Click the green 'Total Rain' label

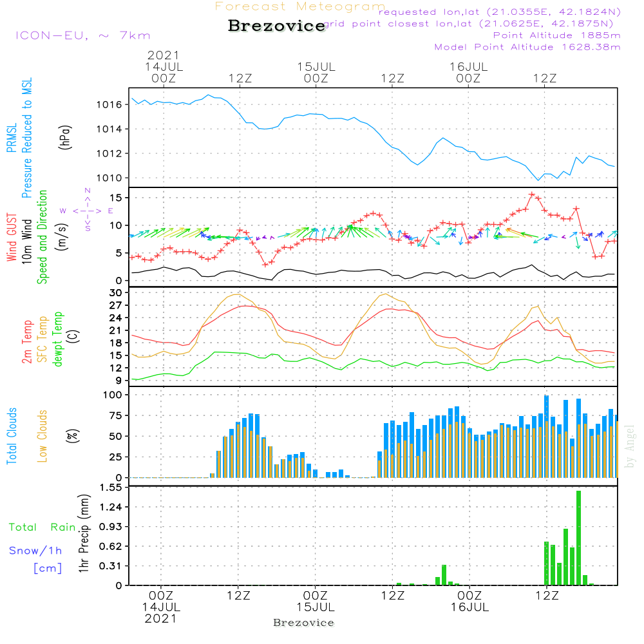click(x=43, y=527)
